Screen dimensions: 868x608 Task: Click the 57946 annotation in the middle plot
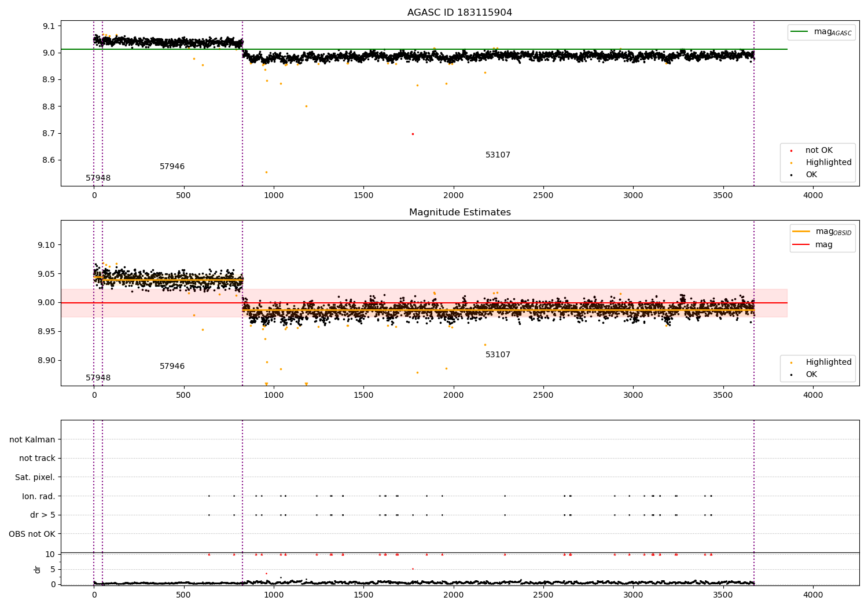click(x=172, y=367)
